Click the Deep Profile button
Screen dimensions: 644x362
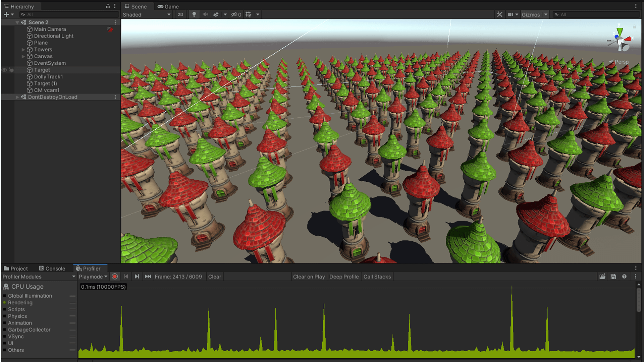click(x=344, y=276)
